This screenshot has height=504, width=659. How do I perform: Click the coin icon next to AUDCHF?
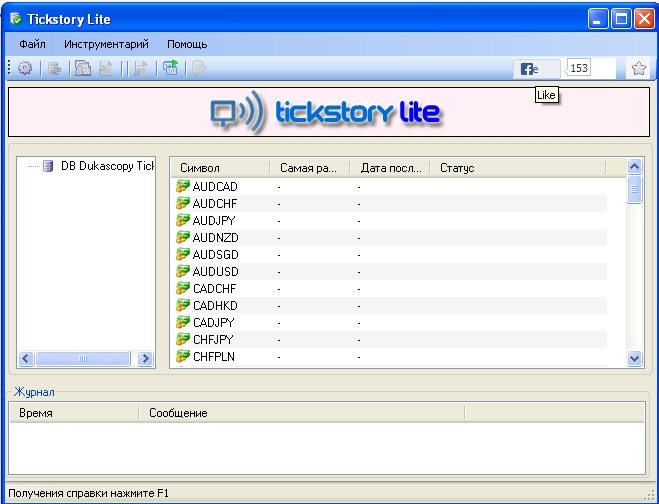point(182,203)
